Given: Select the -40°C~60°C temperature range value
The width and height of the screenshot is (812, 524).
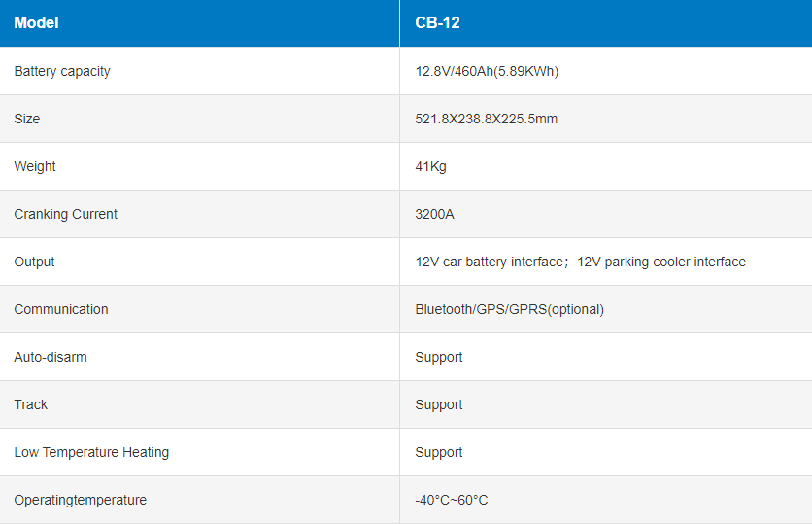Looking at the screenshot, I should pos(452,500).
